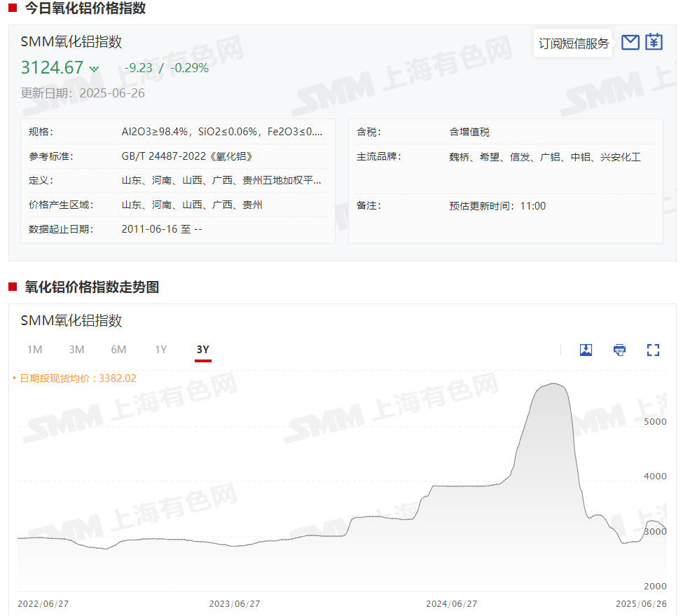Click the SMM氧化铝指数 chart title
The height and width of the screenshot is (616, 683).
[71, 321]
